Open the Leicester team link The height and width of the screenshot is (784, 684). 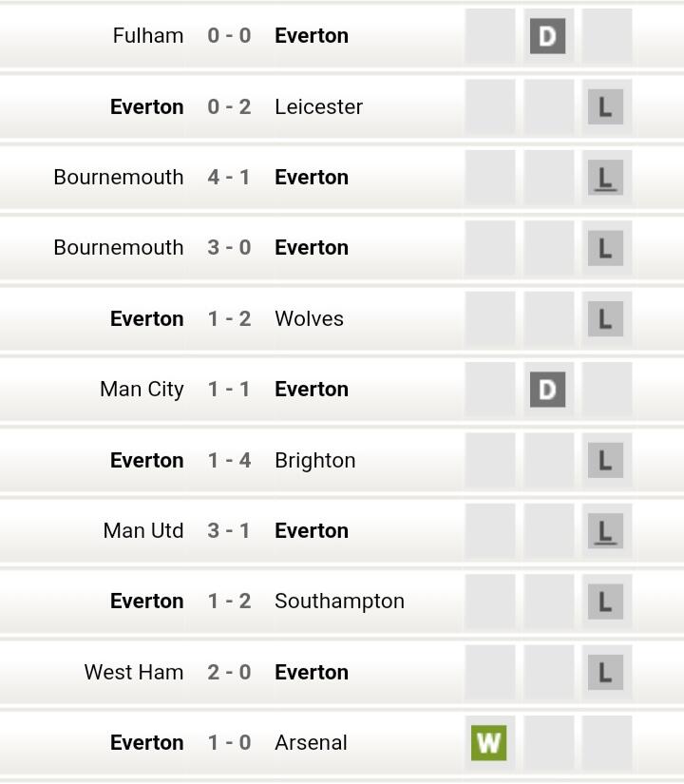[x=318, y=106]
